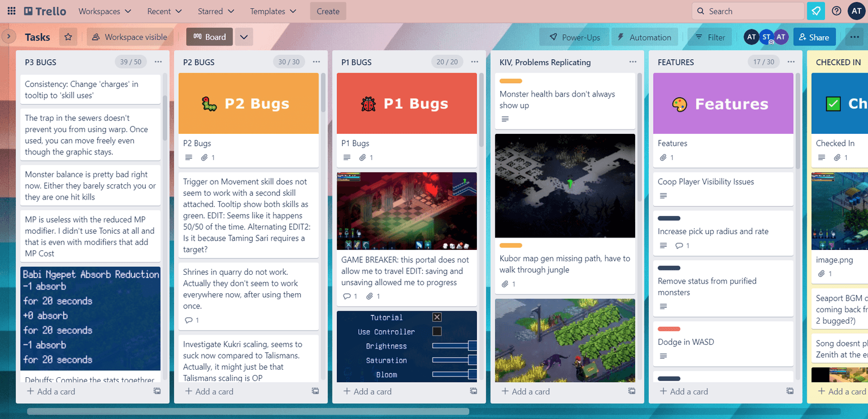Open P2 BUGS list actions menu
Image resolution: width=868 pixels, height=419 pixels.
316,62
